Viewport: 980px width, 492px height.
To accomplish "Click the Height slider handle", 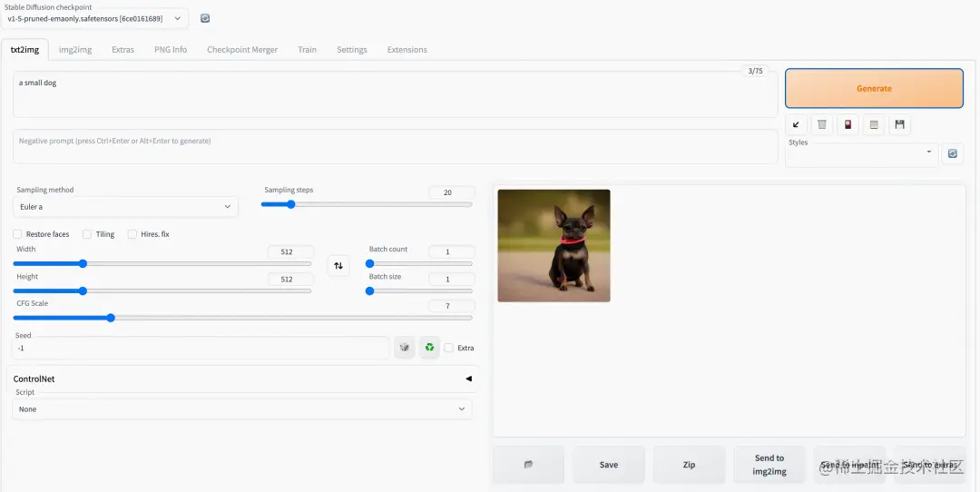I will [83, 290].
